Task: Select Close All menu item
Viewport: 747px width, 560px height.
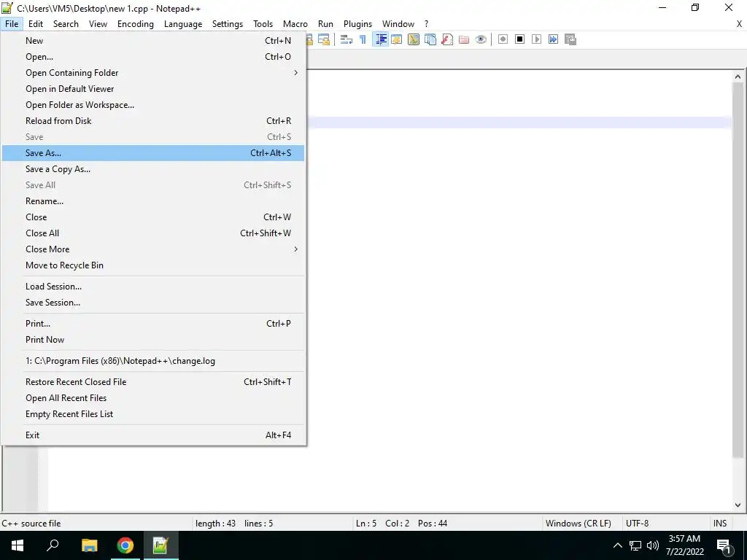Action: [153, 233]
